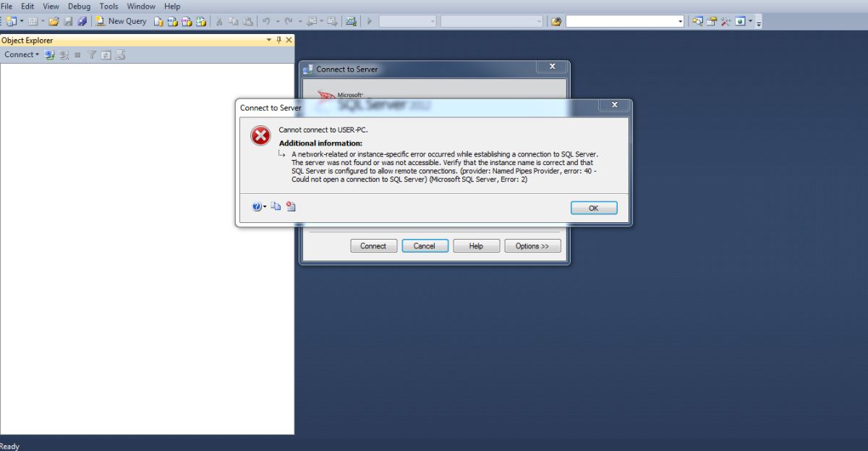Open the Connect dropdown in Object Explorer

tap(22, 55)
